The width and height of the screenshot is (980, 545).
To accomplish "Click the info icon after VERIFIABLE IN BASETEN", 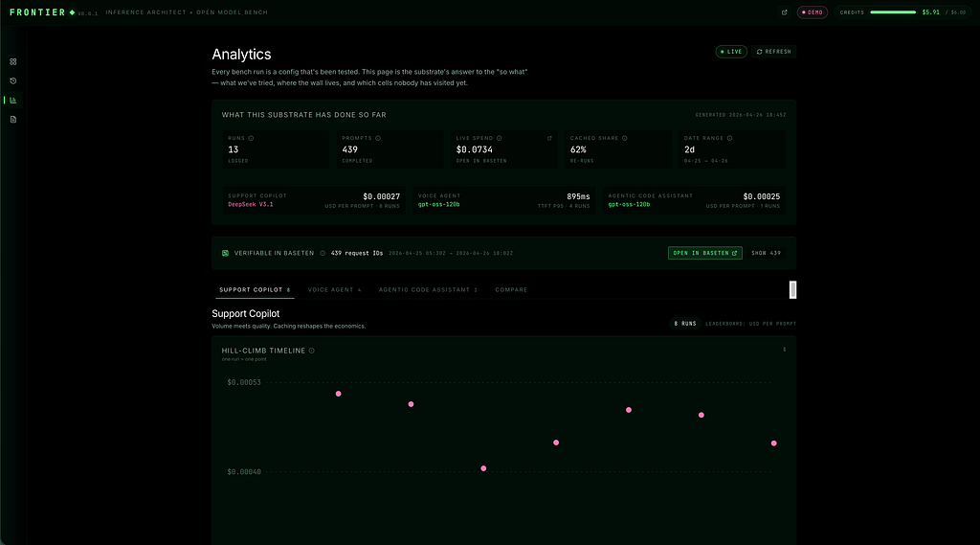I will 323,254.
